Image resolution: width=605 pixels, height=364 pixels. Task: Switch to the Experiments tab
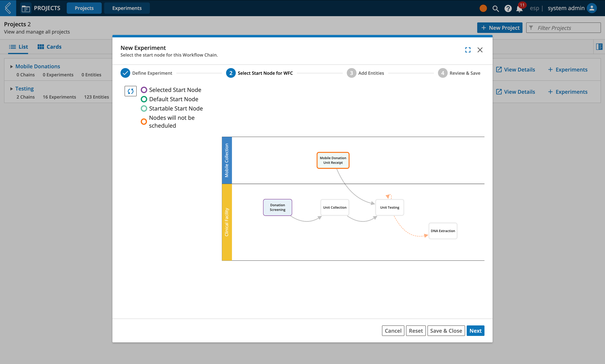127,8
